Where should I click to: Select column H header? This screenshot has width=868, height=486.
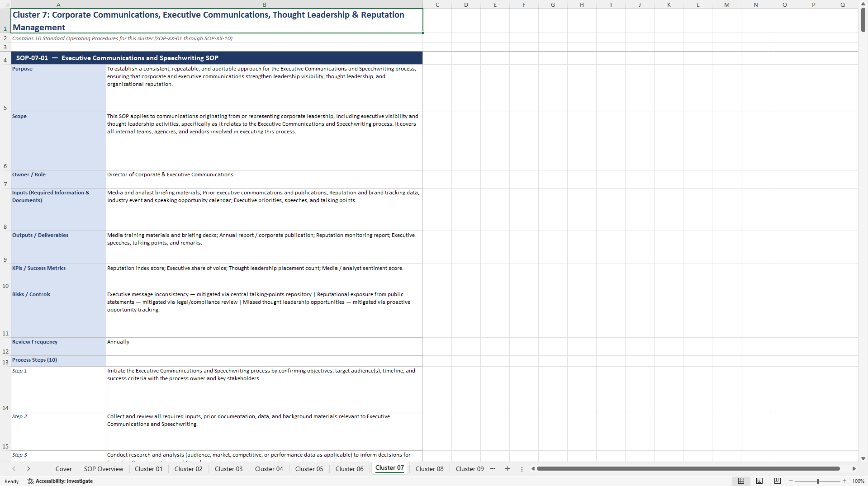[582, 5]
